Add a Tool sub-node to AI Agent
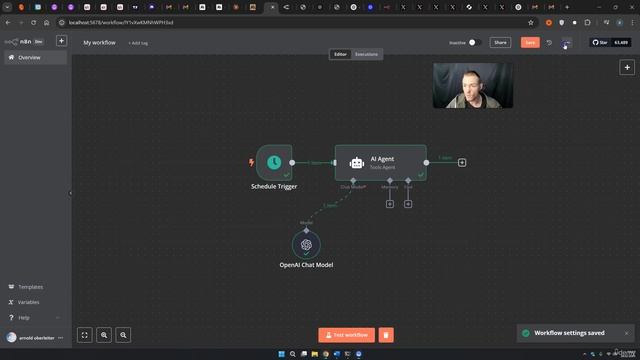Image resolution: width=640 pixels, height=360 pixels. (408, 204)
